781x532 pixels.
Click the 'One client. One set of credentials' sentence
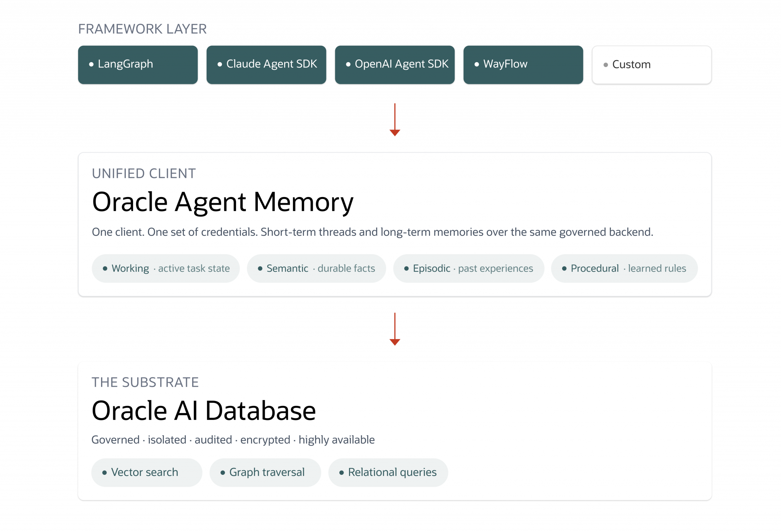pos(373,232)
